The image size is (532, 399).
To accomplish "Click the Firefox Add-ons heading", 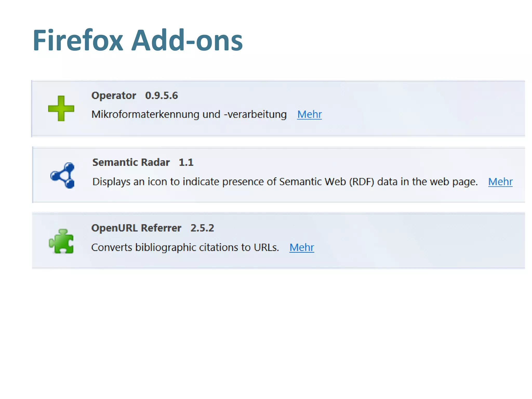I will click(x=137, y=41).
